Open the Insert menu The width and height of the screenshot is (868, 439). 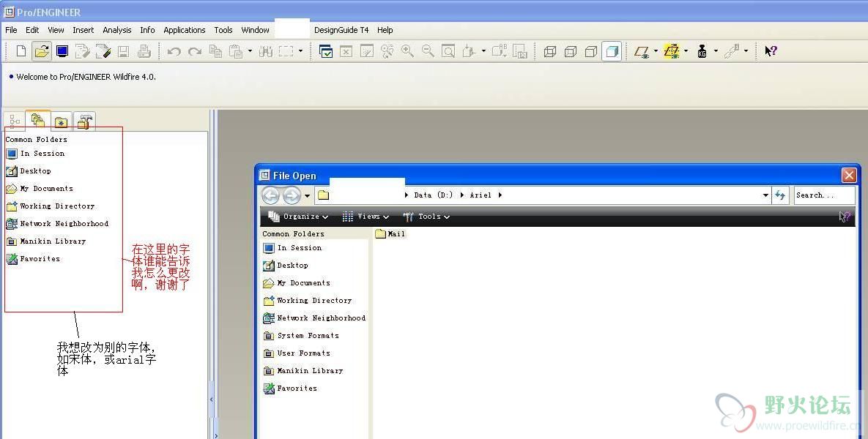[83, 30]
